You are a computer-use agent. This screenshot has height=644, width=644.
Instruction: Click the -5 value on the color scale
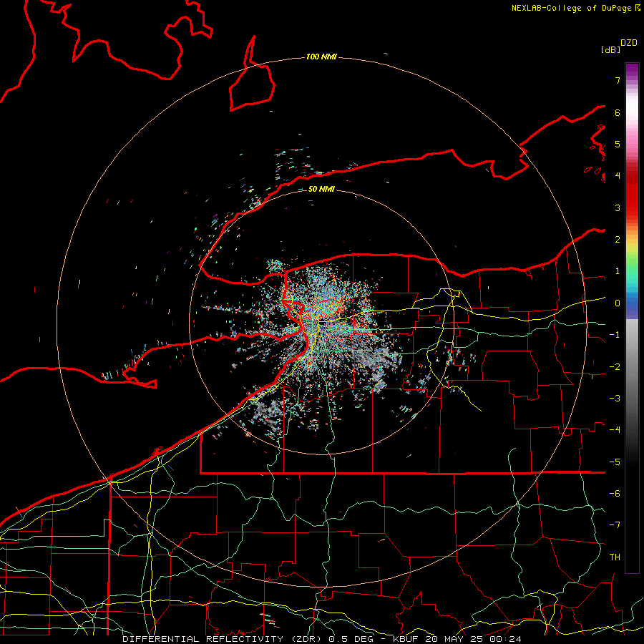click(615, 462)
